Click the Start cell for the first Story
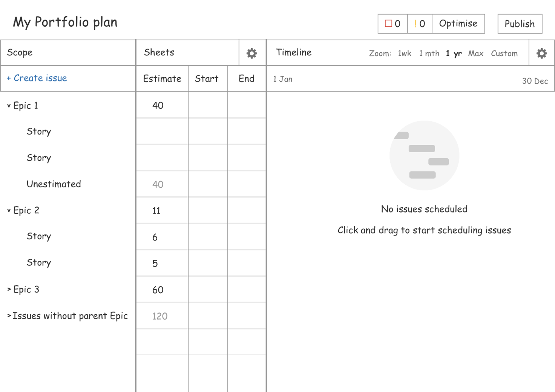Image resolution: width=555 pixels, height=392 pixels. [208, 131]
